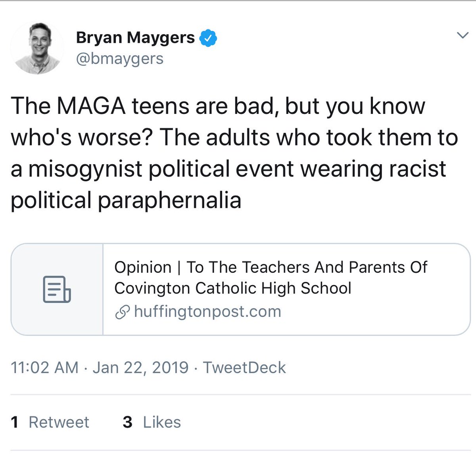476x454 pixels.
Task: Select the Jan 22, 2019 date
Action: click(x=140, y=368)
